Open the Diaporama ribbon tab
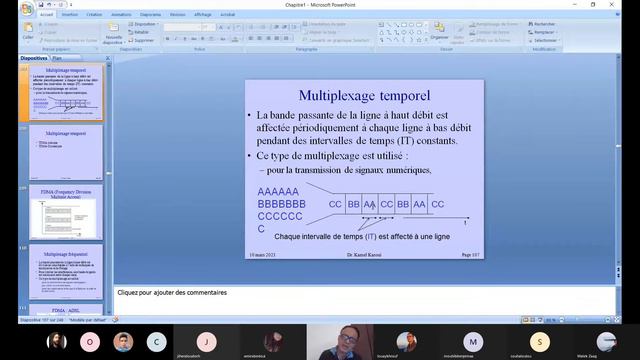The width and height of the screenshot is (640, 360). (x=151, y=15)
